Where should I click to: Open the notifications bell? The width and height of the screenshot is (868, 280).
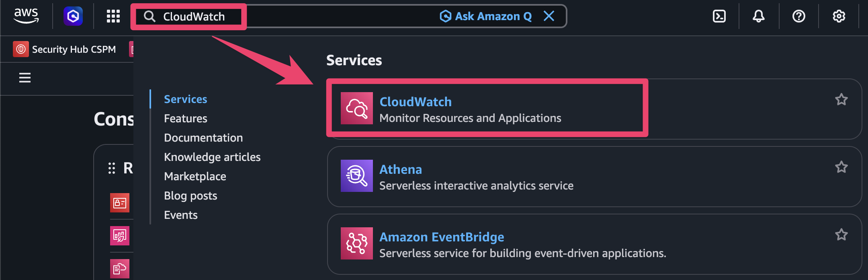(x=758, y=16)
